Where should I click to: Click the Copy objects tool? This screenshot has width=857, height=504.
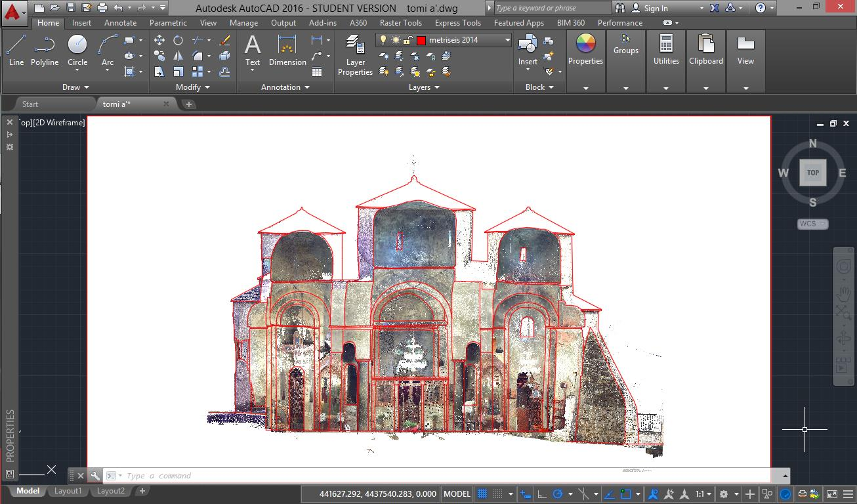[159, 56]
